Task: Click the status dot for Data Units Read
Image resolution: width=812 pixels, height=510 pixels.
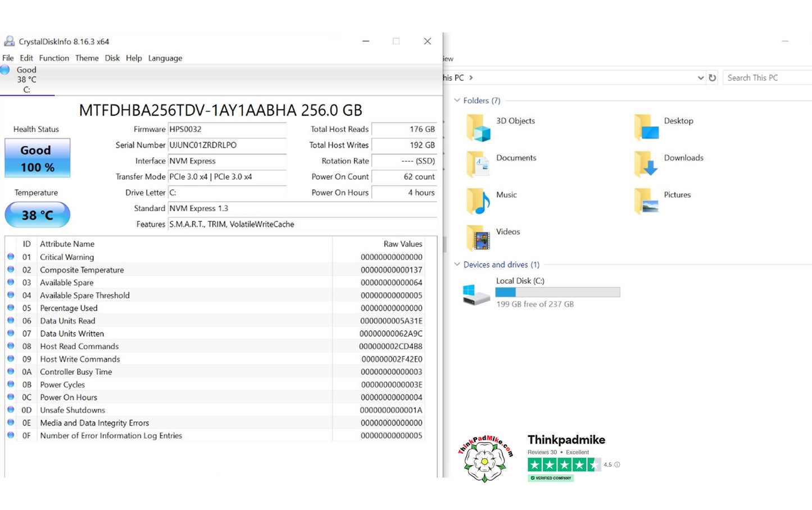Action: [11, 321]
